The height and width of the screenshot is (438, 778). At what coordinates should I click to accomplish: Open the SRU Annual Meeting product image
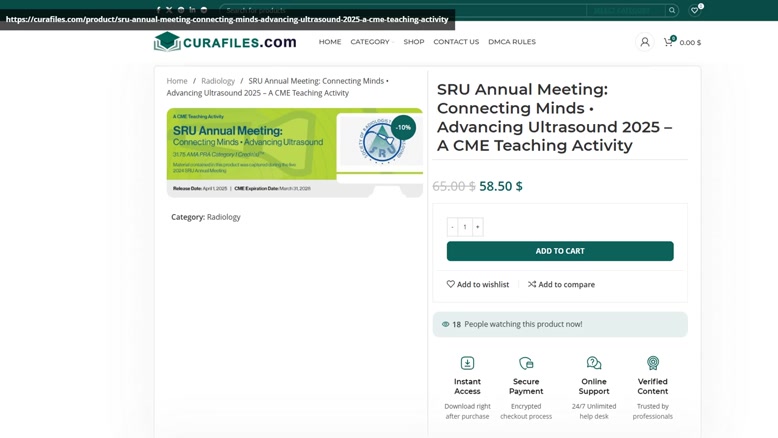(295, 153)
